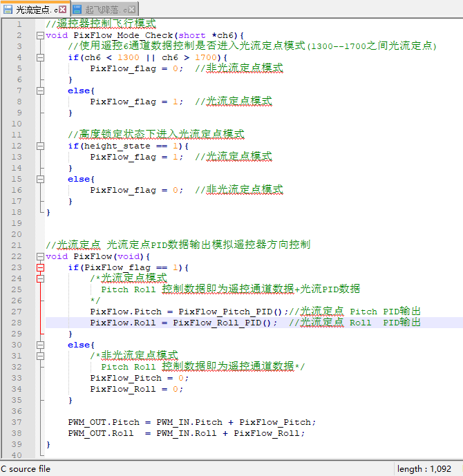The width and height of the screenshot is (463, 476).
Task: Collapse the if(height_state == 1) block fold
Action: click(x=40, y=146)
